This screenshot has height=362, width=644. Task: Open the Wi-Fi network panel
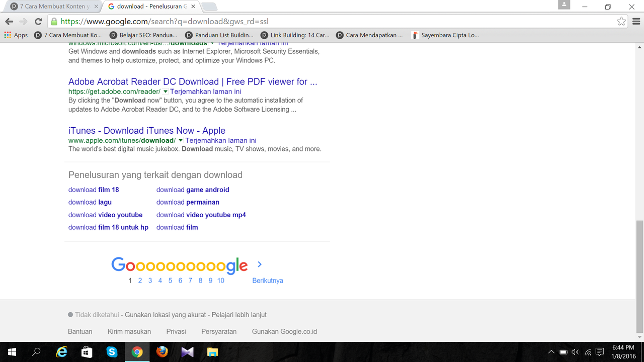[588, 352]
